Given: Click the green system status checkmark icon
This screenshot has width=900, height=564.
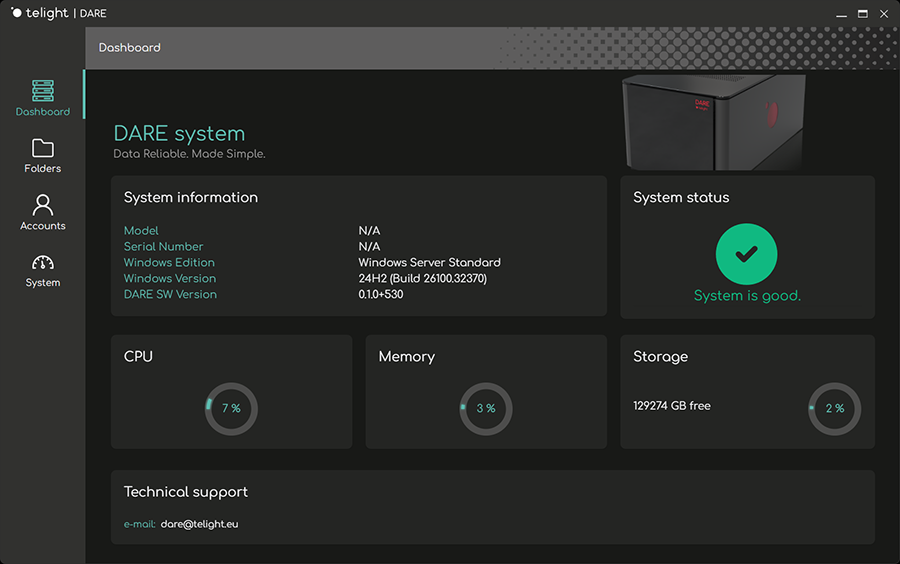Looking at the screenshot, I should click(746, 254).
